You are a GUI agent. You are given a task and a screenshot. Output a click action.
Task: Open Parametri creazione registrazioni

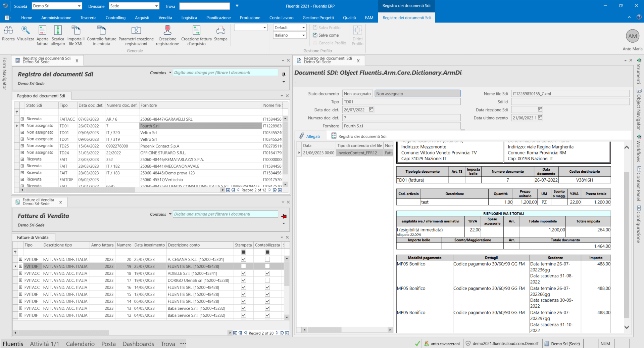[x=136, y=31]
